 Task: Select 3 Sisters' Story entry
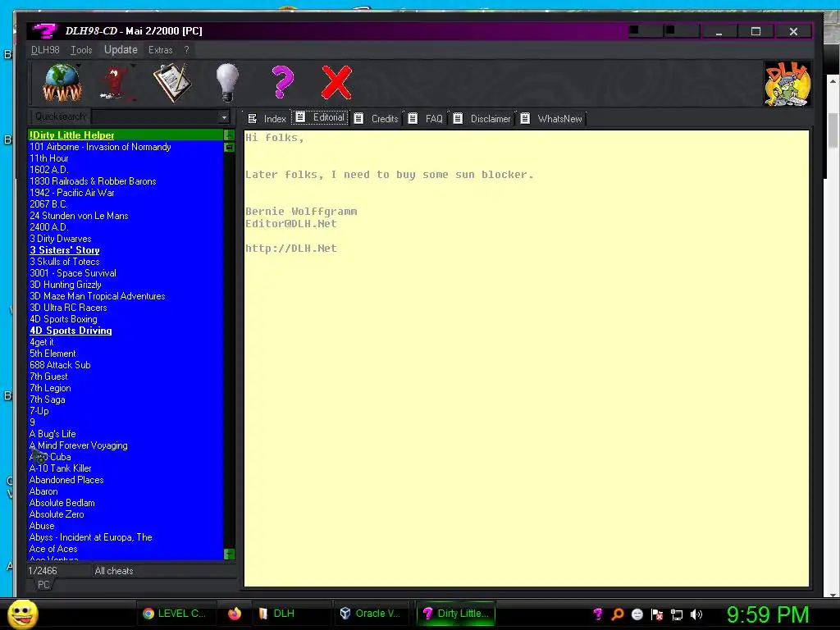point(125,250)
